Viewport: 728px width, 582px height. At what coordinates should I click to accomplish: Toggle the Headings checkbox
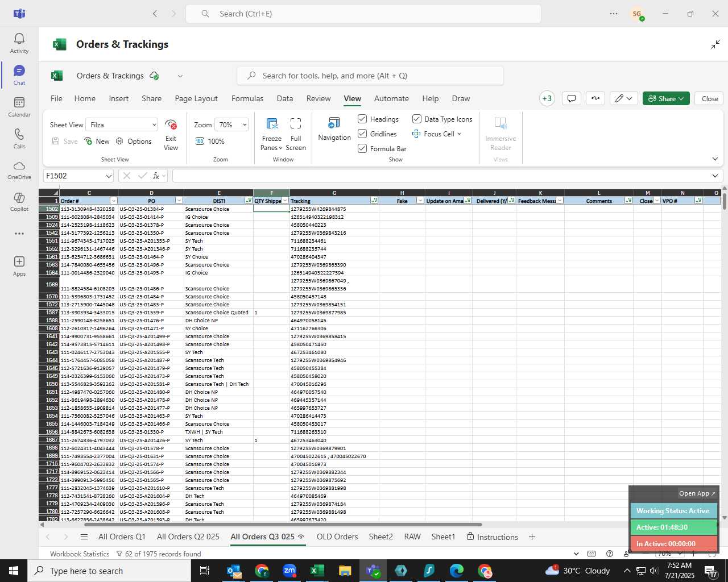[362, 119]
